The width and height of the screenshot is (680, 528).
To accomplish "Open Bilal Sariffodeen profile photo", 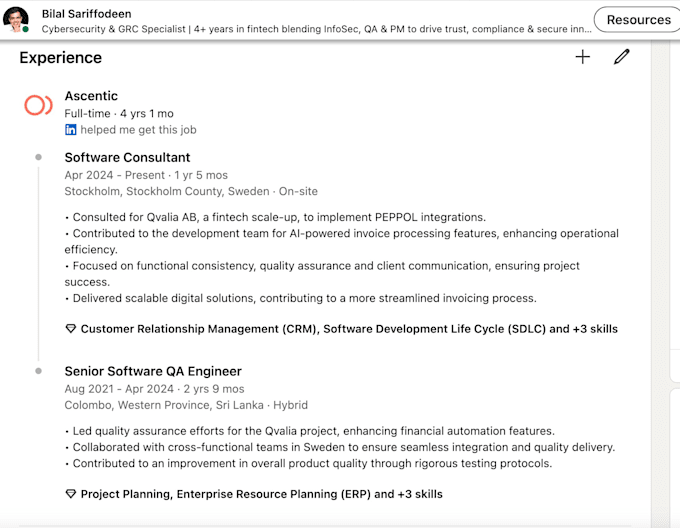I will [x=16, y=20].
